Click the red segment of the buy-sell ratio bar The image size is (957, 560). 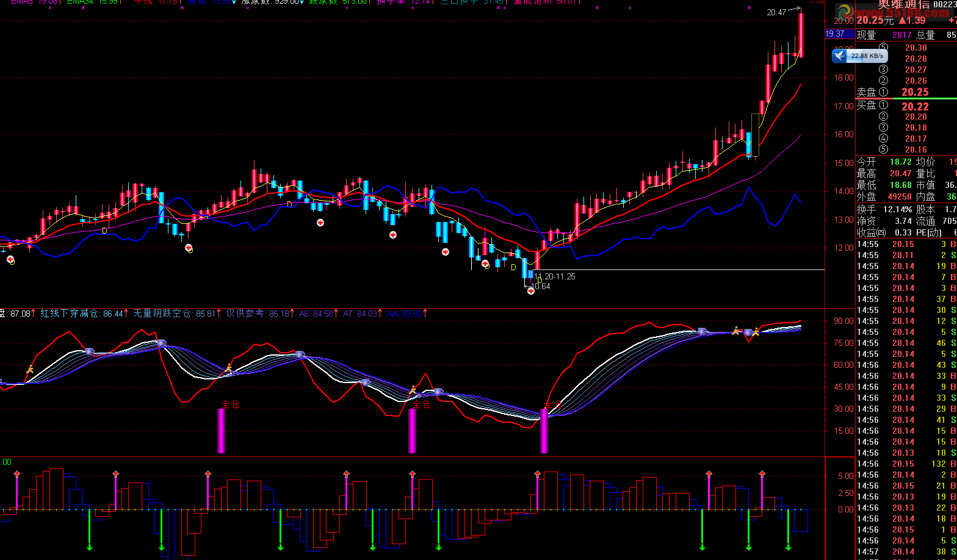coord(875,99)
